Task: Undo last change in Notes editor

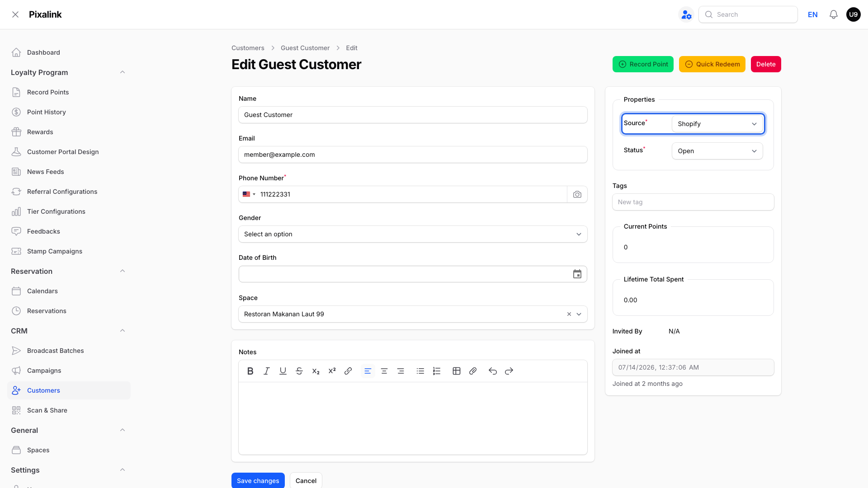Action: [x=493, y=371]
